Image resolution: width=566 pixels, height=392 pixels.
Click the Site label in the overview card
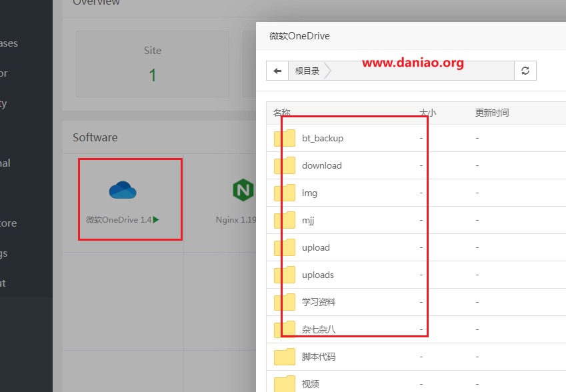pos(153,51)
